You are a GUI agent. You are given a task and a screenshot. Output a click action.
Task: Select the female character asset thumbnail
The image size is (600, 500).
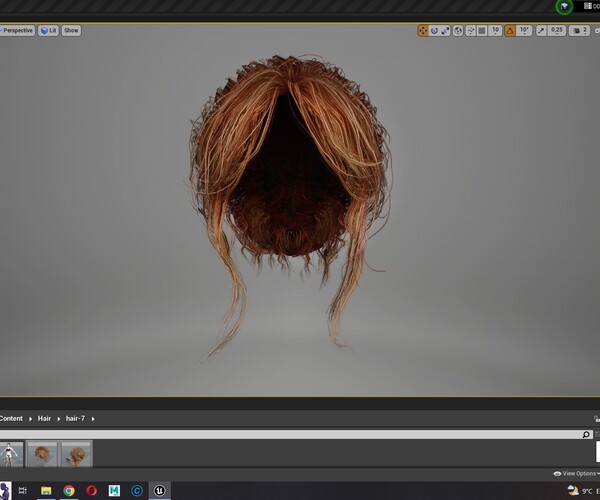coord(10,454)
